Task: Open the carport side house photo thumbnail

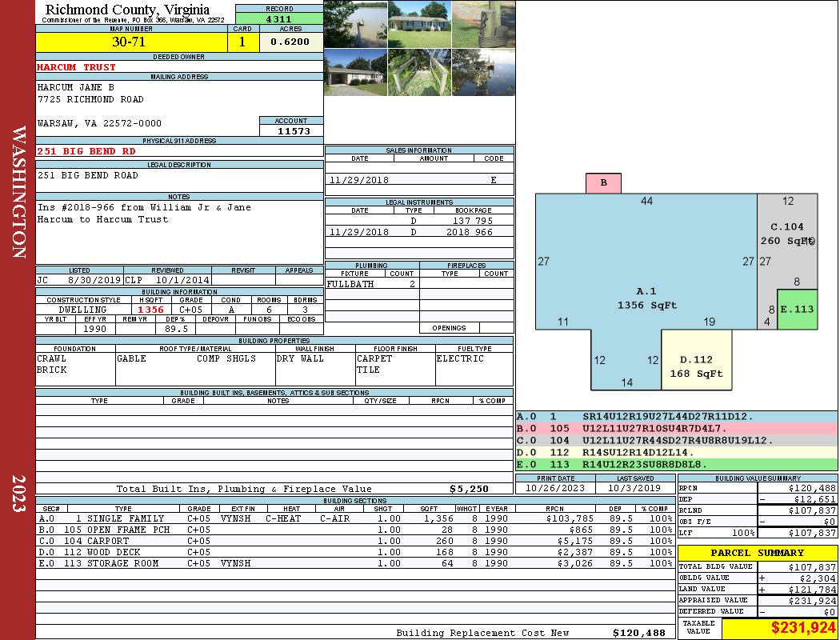Action: click(x=356, y=72)
